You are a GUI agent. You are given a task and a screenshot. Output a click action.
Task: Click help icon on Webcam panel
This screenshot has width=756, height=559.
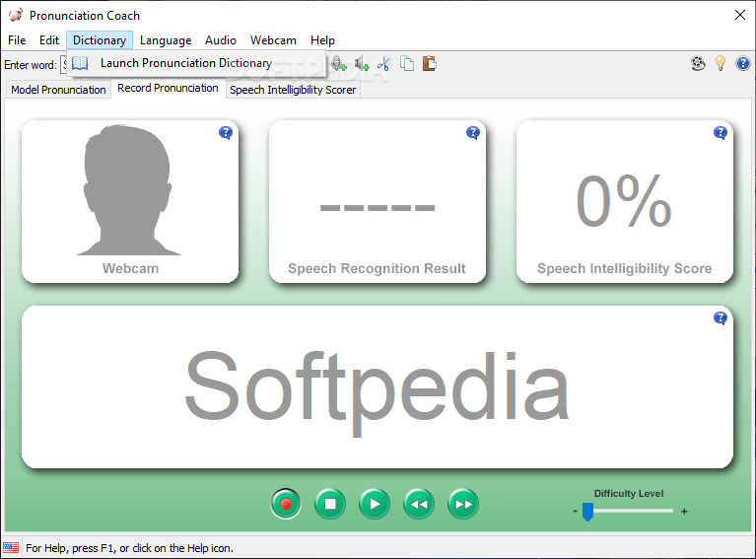[x=226, y=133]
